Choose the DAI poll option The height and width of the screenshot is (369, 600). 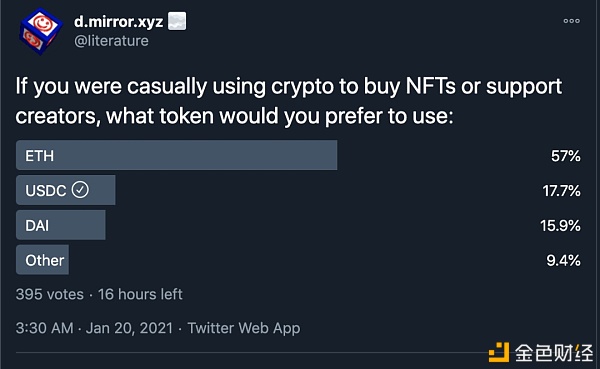tap(60, 225)
